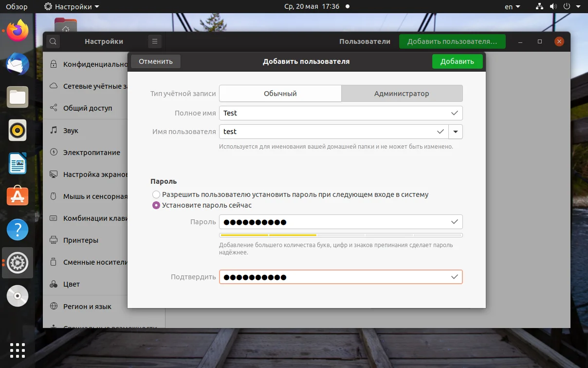
Task: Open the Display settings sidebar item
Action: (85, 174)
